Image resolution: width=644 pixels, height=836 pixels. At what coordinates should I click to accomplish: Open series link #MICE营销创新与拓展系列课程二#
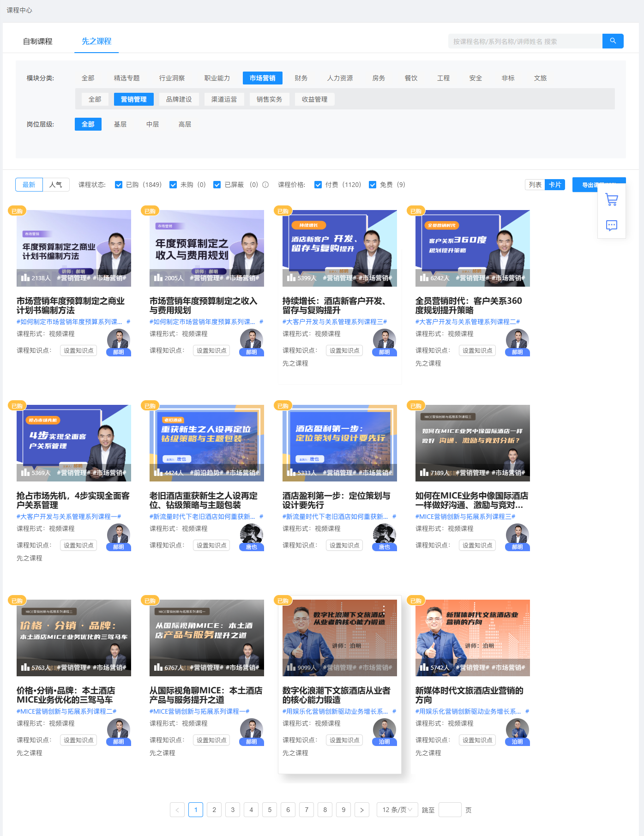pyautogui.click(x=66, y=711)
